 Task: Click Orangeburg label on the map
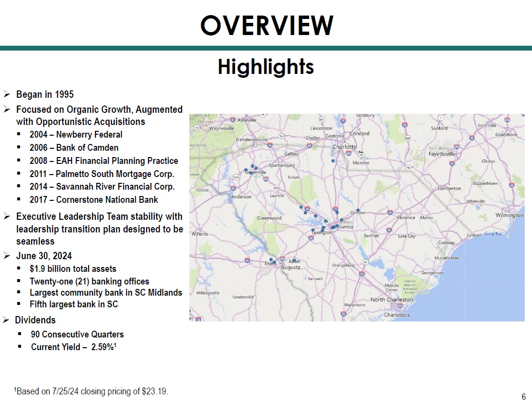click(343, 266)
